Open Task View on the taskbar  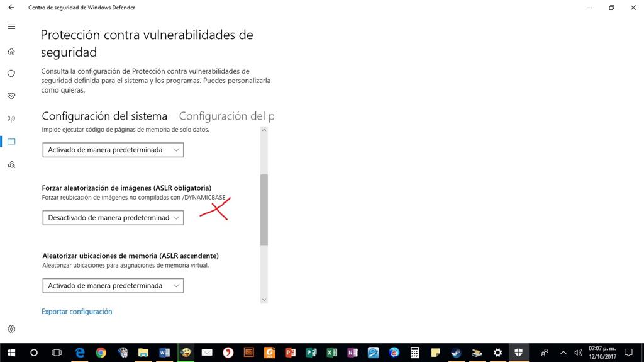[56, 353]
